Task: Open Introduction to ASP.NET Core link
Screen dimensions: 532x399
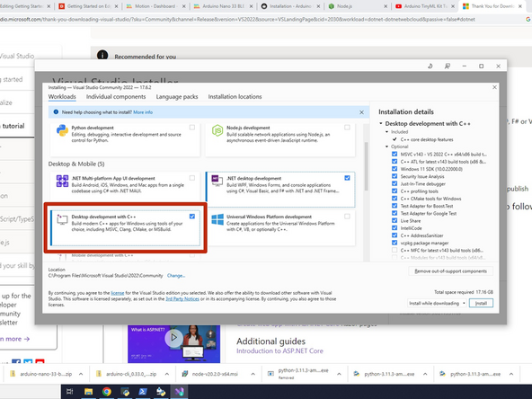Action: 279,350
